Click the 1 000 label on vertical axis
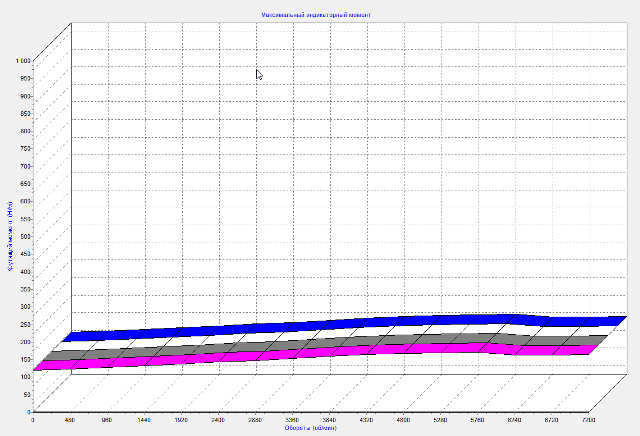Image resolution: width=640 pixels, height=436 pixels. [x=22, y=60]
